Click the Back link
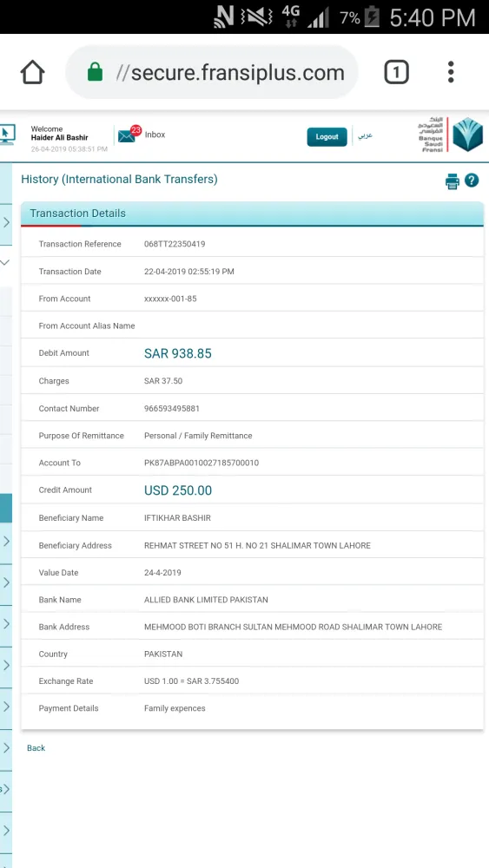Image resolution: width=489 pixels, height=868 pixels. 36,748
